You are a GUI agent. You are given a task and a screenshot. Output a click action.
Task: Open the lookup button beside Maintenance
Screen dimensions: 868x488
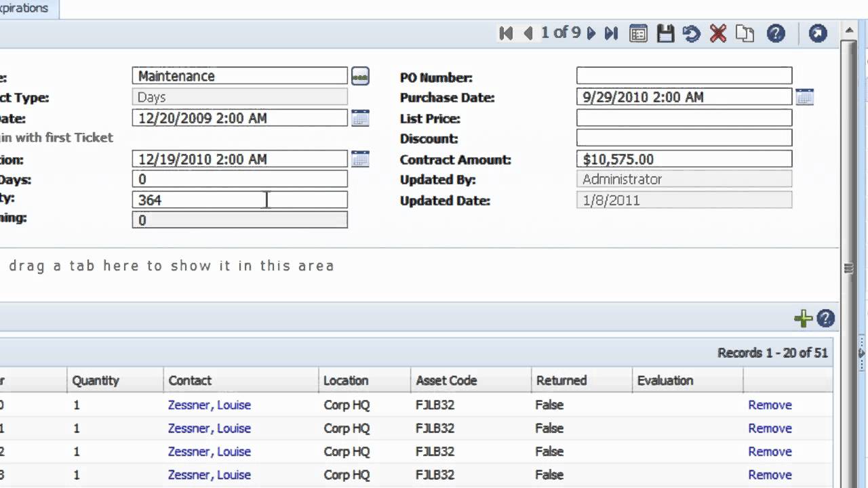point(360,76)
